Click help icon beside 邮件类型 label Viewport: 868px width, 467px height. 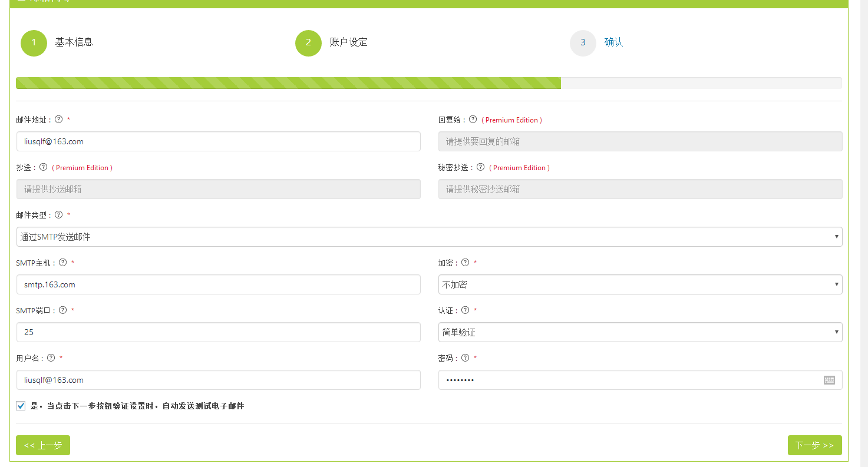pyautogui.click(x=59, y=215)
